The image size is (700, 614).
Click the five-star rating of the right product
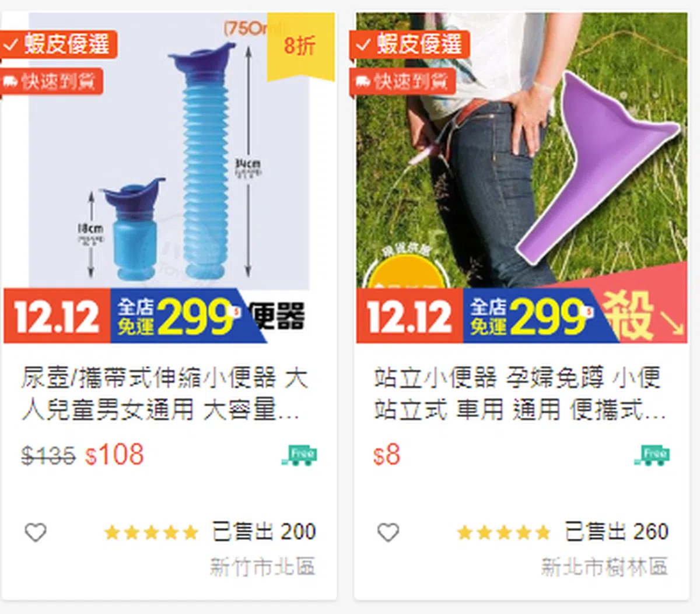[503, 532]
